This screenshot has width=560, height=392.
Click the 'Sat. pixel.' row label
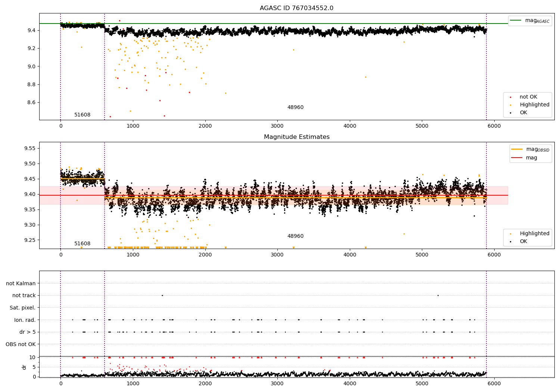(23, 308)
